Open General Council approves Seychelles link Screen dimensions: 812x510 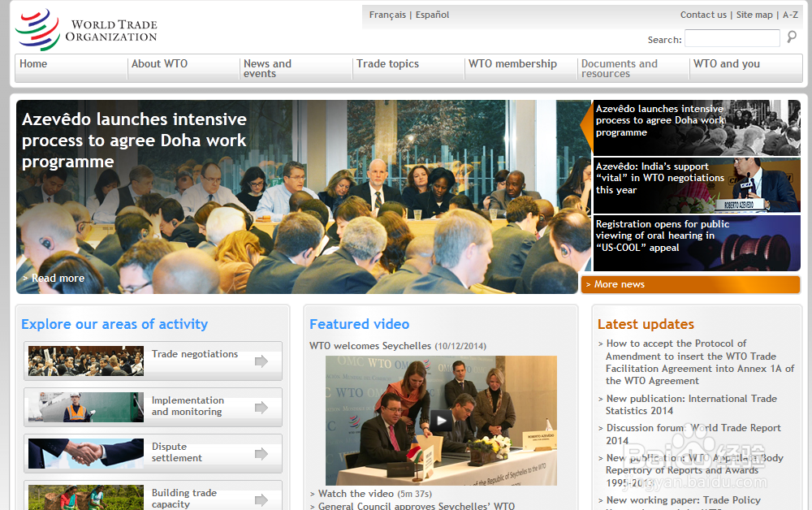click(417, 506)
